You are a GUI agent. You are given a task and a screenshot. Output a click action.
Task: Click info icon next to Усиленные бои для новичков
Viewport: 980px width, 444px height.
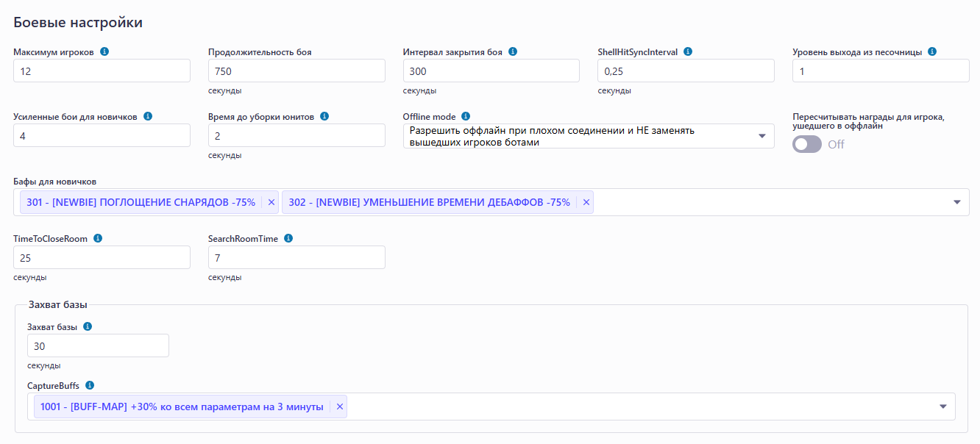[x=148, y=116]
